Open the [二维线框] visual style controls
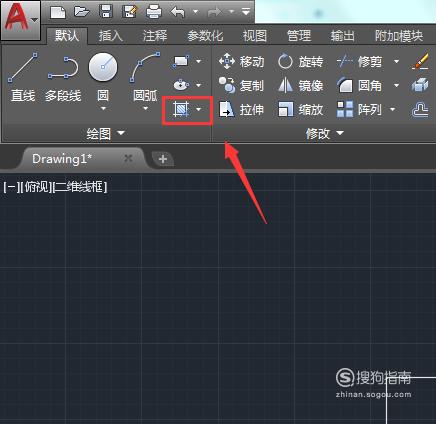 point(80,187)
